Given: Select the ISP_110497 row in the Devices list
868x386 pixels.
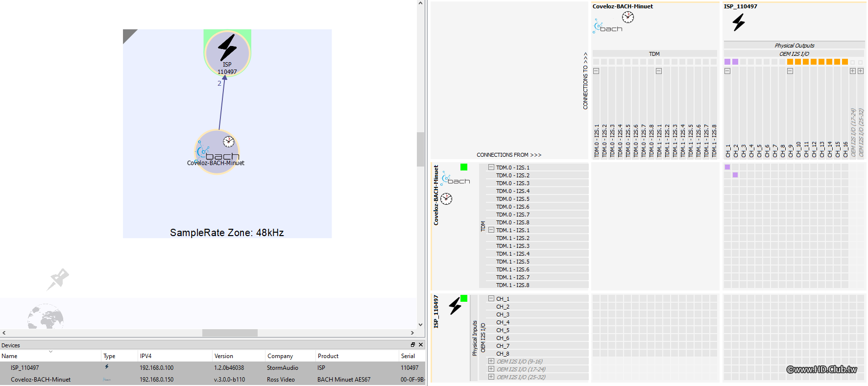Looking at the screenshot, I should 213,367.
